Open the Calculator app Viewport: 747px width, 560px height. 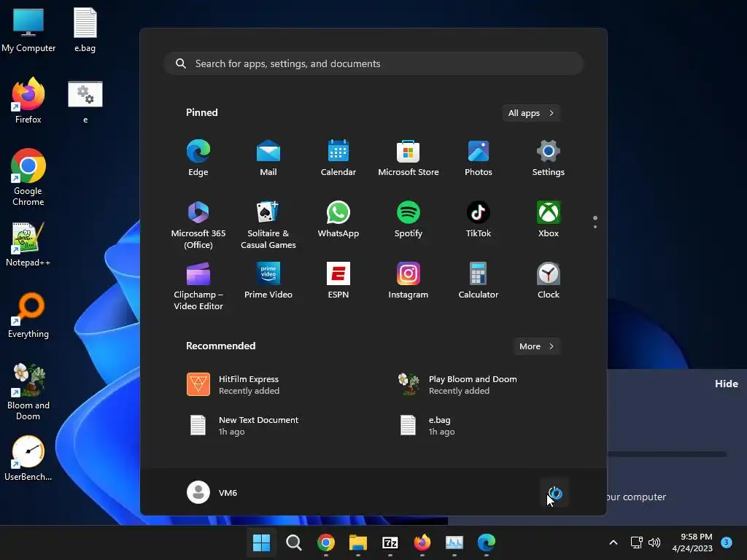[479, 281]
